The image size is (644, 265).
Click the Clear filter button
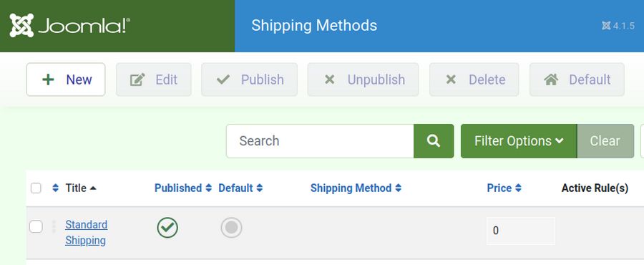(605, 141)
